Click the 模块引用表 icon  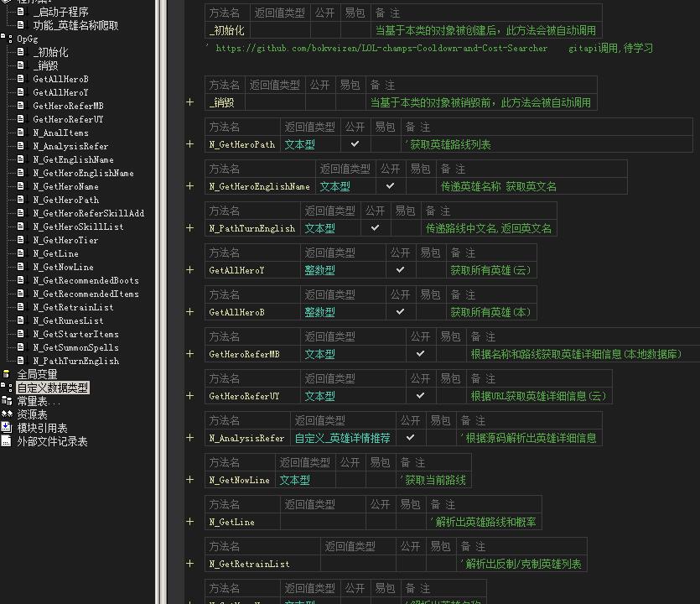(7, 428)
